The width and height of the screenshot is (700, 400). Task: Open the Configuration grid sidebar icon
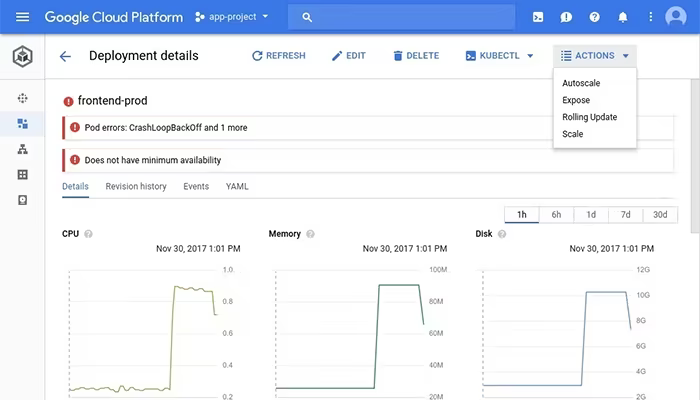tap(22, 175)
